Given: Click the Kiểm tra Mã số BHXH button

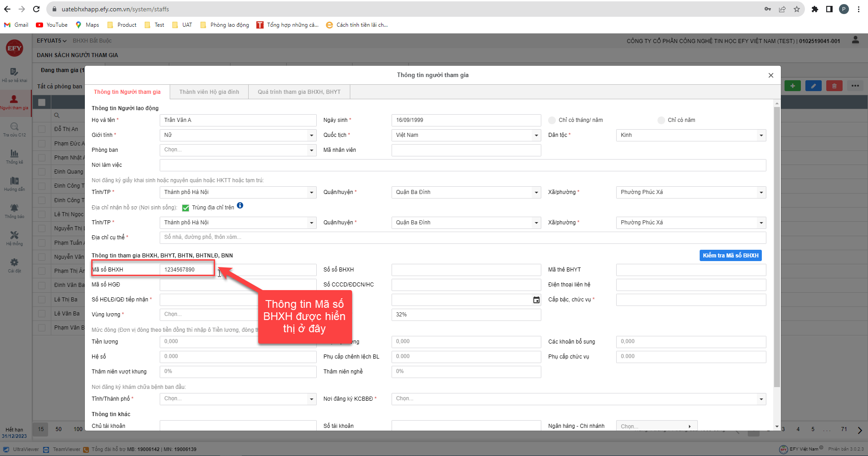Looking at the screenshot, I should (731, 256).
